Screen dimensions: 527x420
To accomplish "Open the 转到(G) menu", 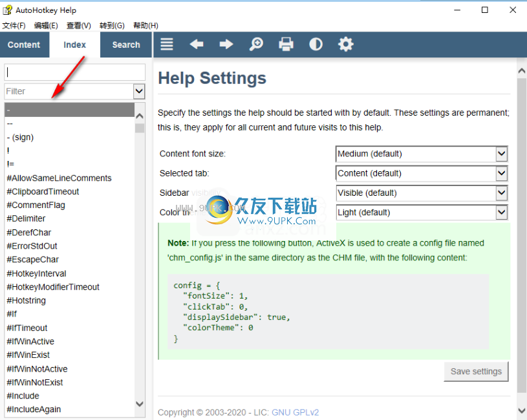I will point(112,25).
